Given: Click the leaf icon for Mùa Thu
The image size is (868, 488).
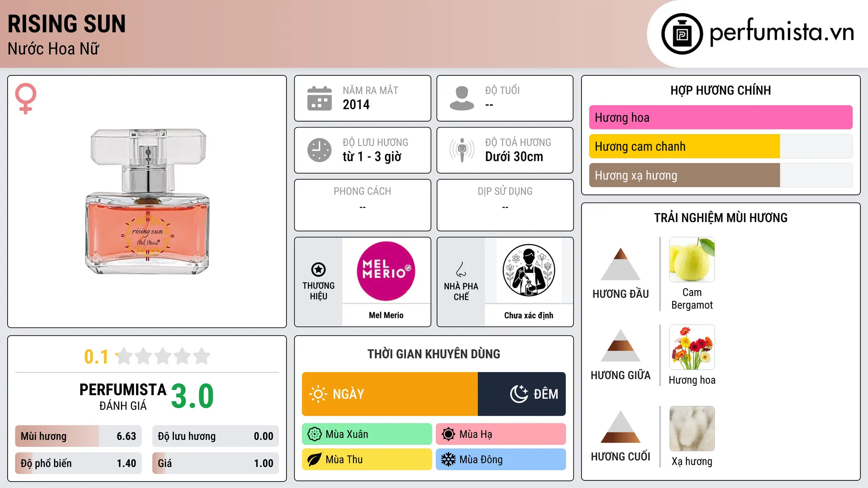Looking at the screenshot, I should pyautogui.click(x=314, y=460).
